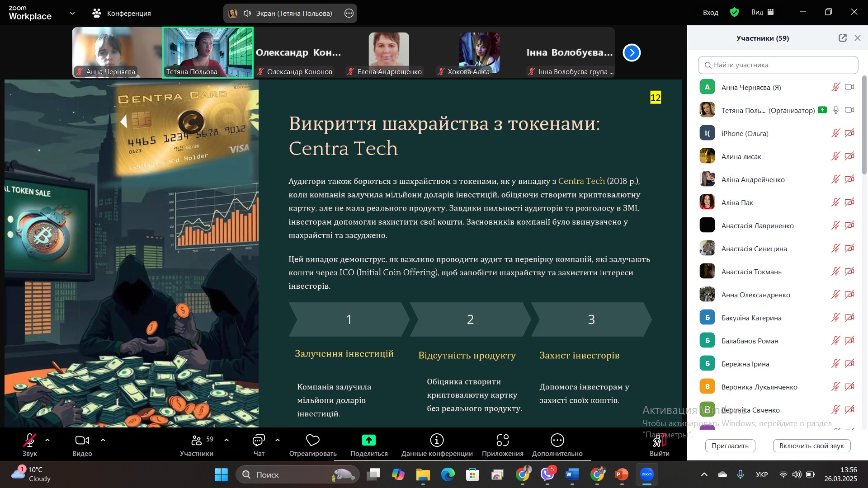Image resolution: width=868 pixels, height=488 pixels.
Task: Expand the video options arrow
Action: coord(103,440)
